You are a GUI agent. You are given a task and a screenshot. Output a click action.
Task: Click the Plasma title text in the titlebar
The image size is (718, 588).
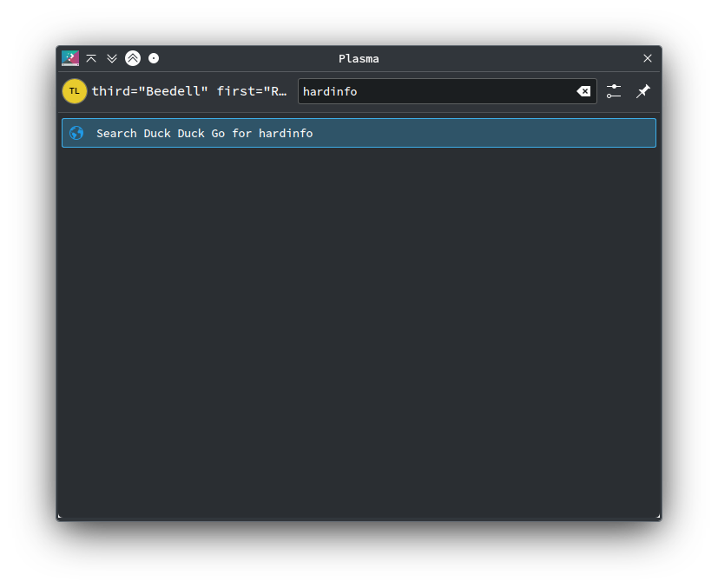pos(359,58)
